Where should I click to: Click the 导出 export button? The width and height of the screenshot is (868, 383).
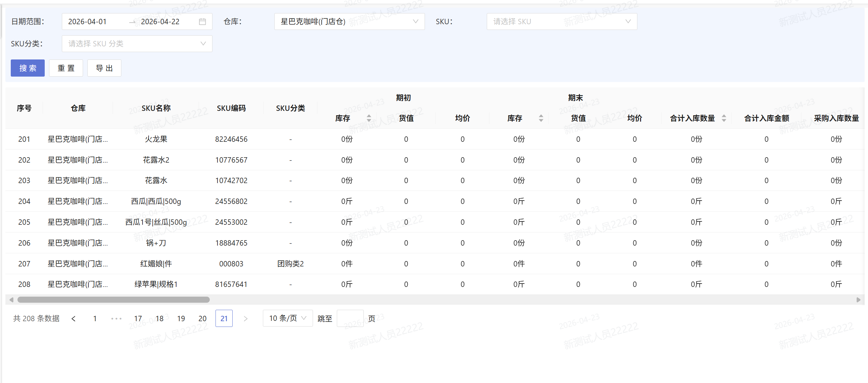[x=104, y=68]
